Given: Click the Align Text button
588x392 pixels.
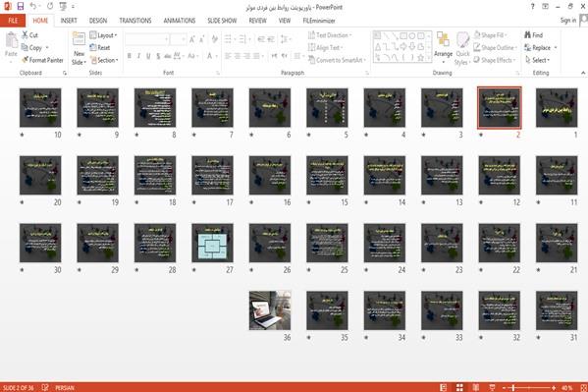Looking at the screenshot, I should (x=325, y=48).
